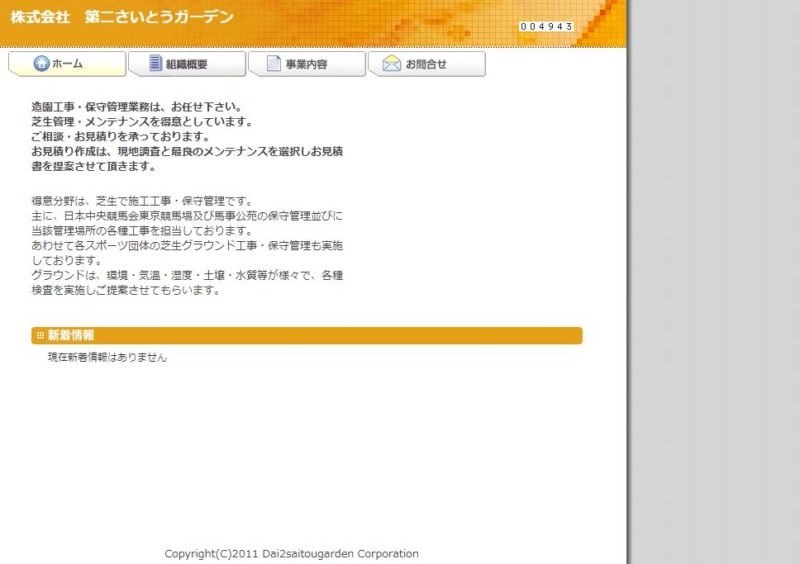The width and height of the screenshot is (800, 564).
Task: Click line 得意分野は、芝生で施工工事・保守管理です。
Action: point(142,201)
